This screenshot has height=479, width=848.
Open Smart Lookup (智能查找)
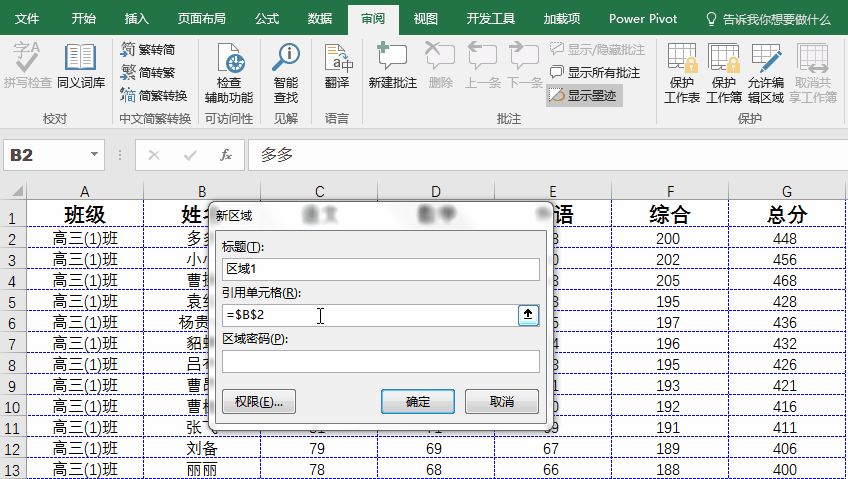(x=286, y=74)
